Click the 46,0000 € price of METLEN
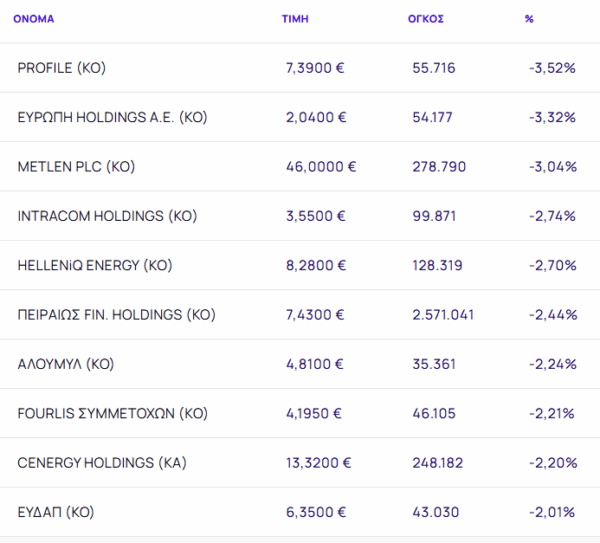 coord(321,166)
